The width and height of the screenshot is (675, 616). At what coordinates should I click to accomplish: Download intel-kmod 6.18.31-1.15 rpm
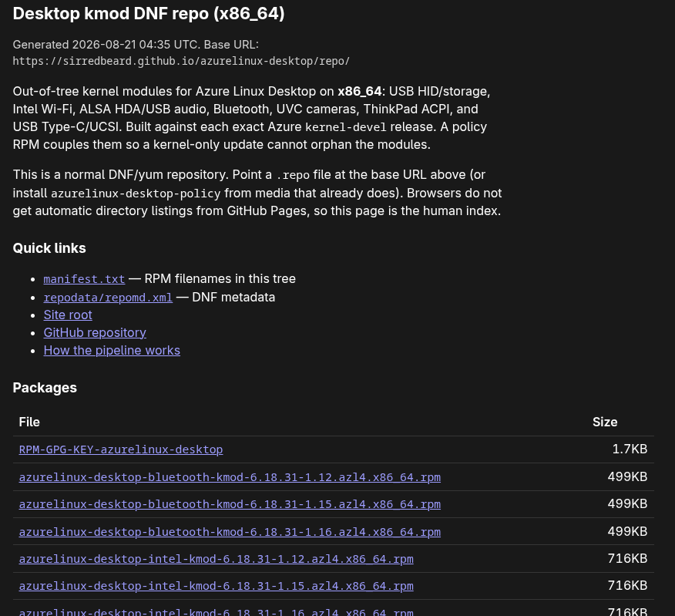216,586
